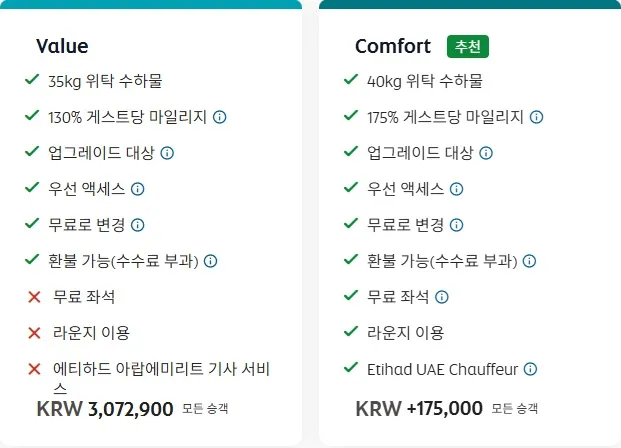Click info icon after Value 환불 가능(수수료 부과)
The width and height of the screenshot is (621, 448).
pyautogui.click(x=211, y=261)
